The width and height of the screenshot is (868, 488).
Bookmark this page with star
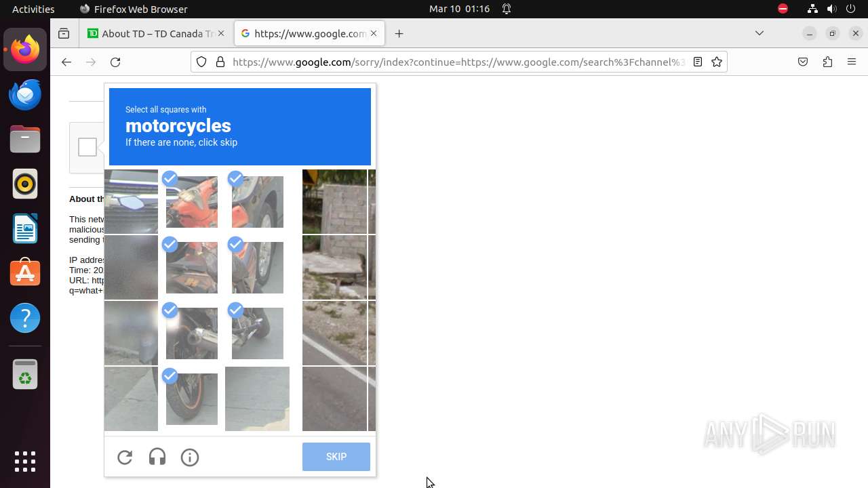pos(717,62)
